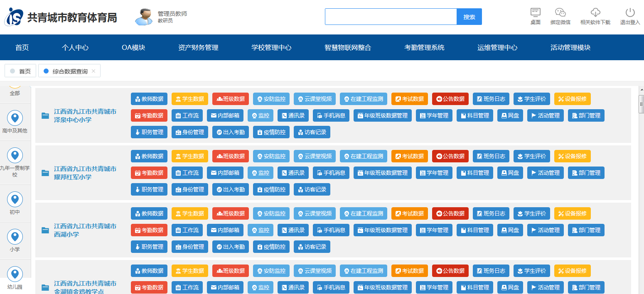Open 身份管理 for 西湖小学
The image size is (644, 294).
point(190,247)
